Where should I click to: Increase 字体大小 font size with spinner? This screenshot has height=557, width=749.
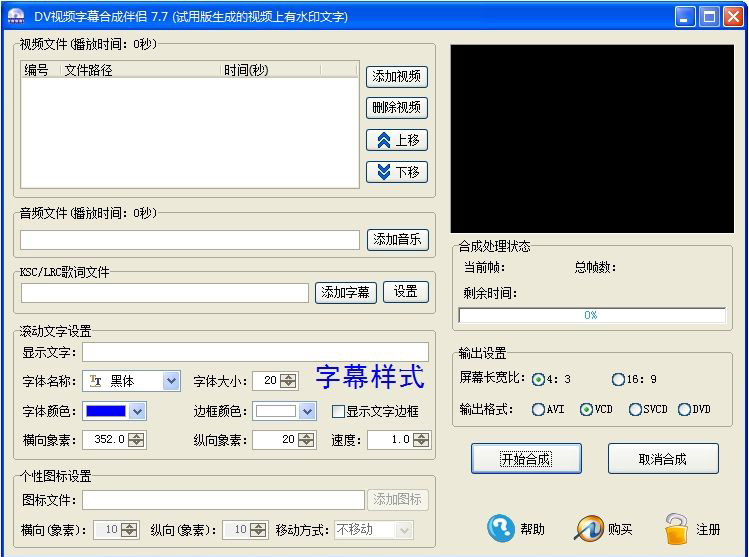pos(289,377)
